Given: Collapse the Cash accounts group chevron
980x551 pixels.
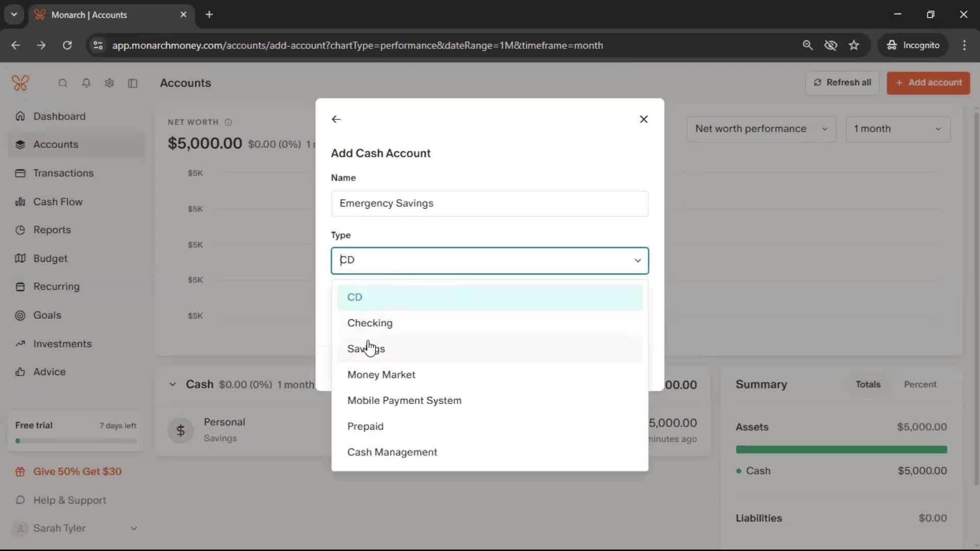Looking at the screenshot, I should [173, 384].
